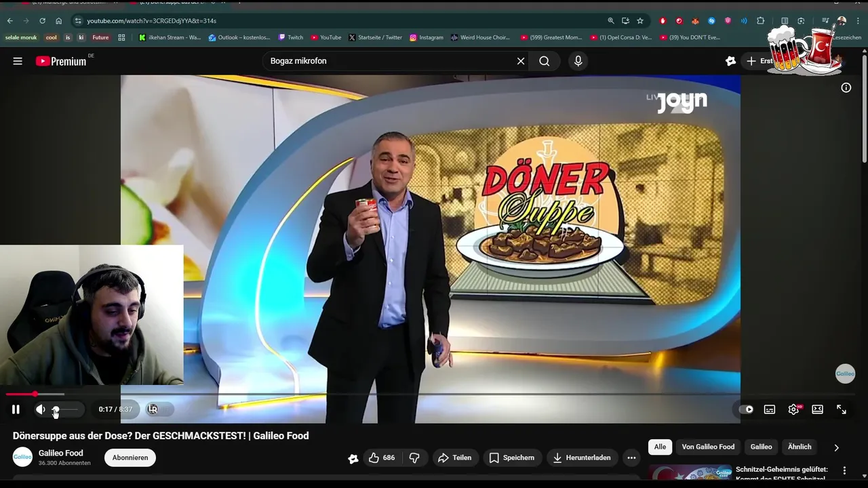868x488 pixels.
Task: Open the YouTube bookmark
Action: click(x=326, y=37)
